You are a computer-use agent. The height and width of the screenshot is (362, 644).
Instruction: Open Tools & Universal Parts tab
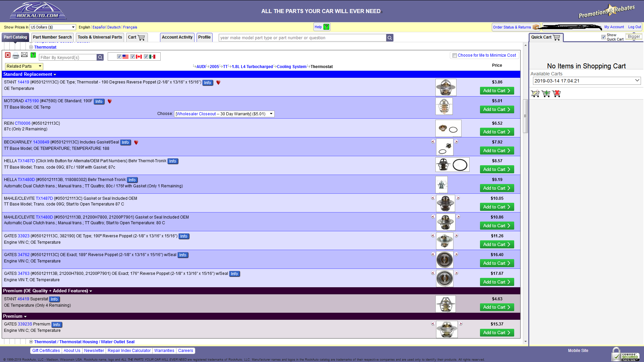(100, 37)
